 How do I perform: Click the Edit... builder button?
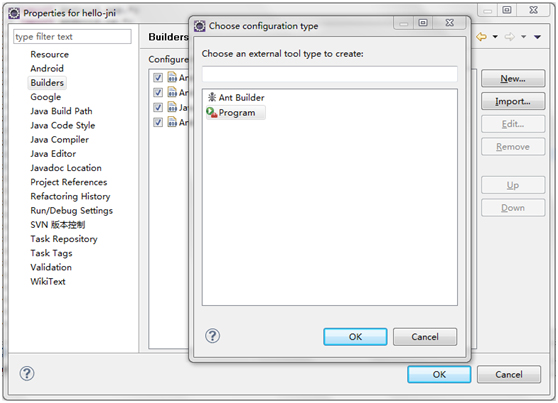pos(513,124)
